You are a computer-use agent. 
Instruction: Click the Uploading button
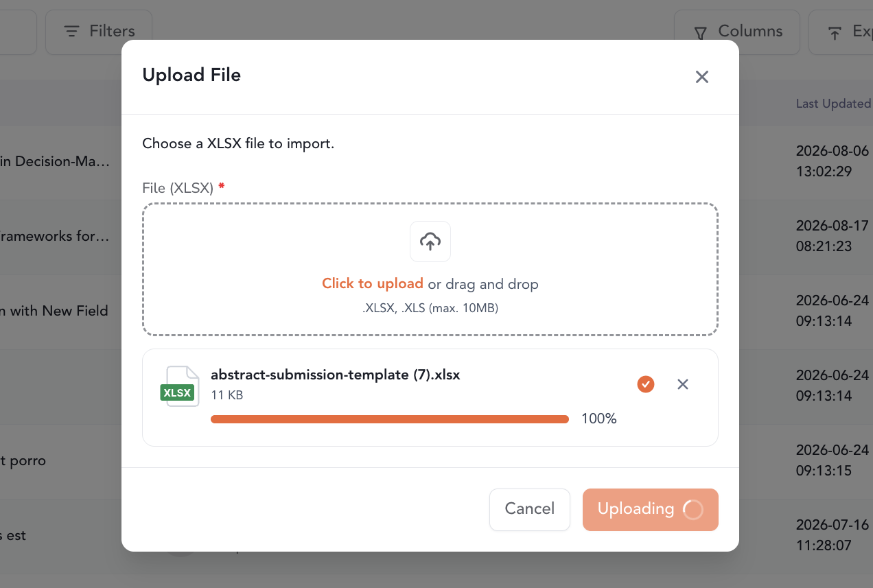point(650,509)
